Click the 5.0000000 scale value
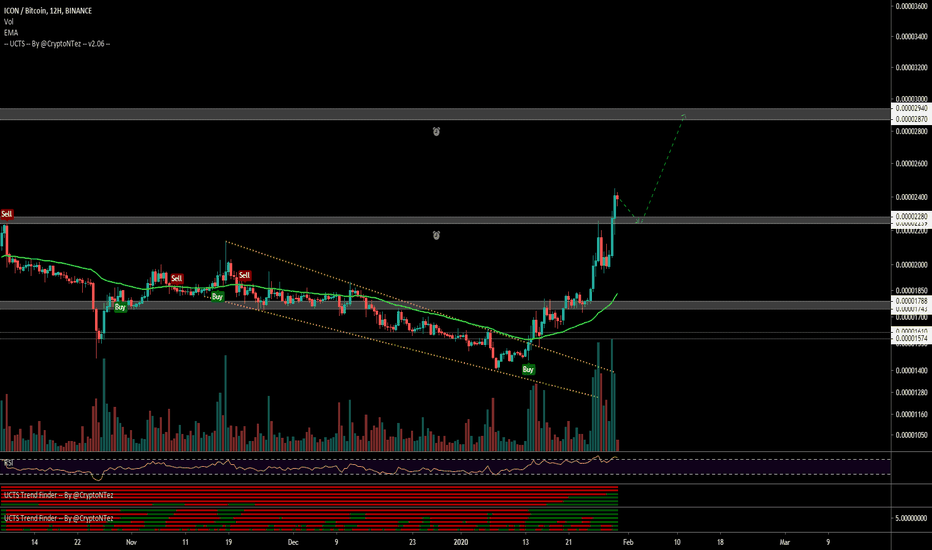This screenshot has height=550, width=932. pyautogui.click(x=911, y=518)
